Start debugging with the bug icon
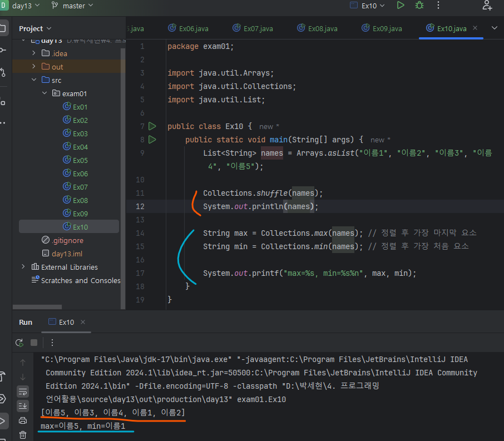Screen dimensions: 504x441 419,6
